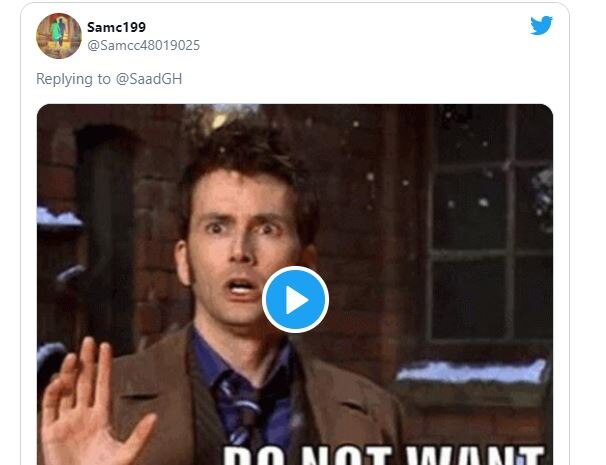
Task: Click the Twitter bird logo
Action: 541,25
